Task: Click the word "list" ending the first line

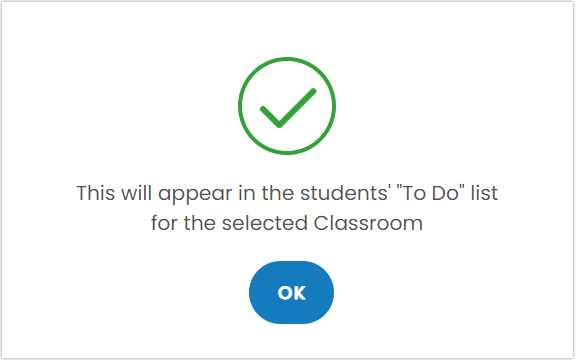Action: pyautogui.click(x=485, y=192)
